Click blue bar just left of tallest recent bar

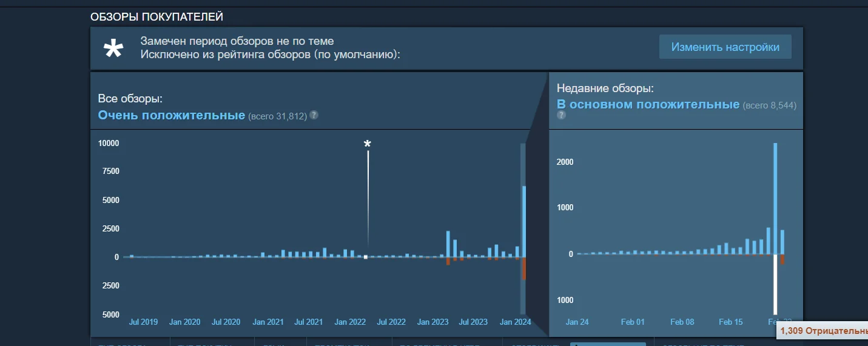tap(768, 241)
